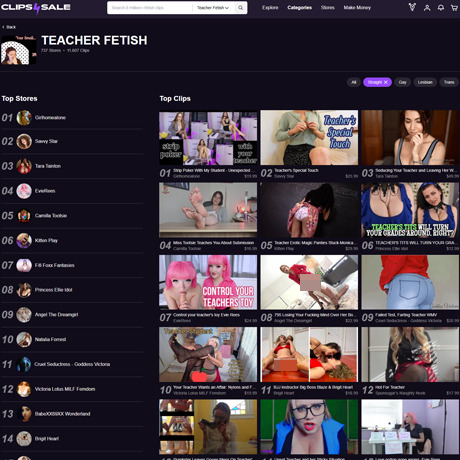The width and height of the screenshot is (460, 460).
Task: Click the Natalia Forrest store name
Action: [x=51, y=339]
